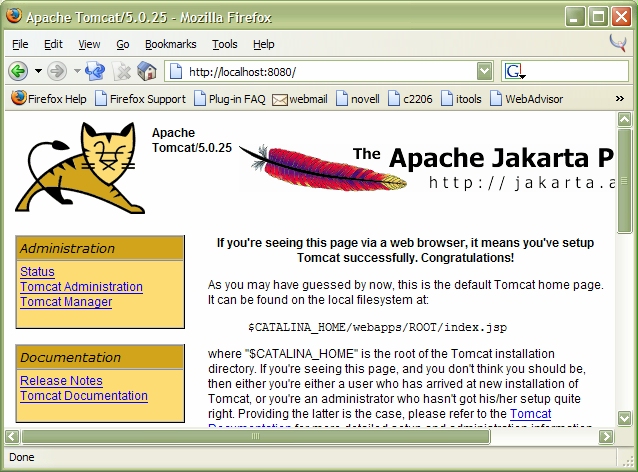This screenshot has width=638, height=472.
Task: Open the File menu
Action: pos(20,44)
